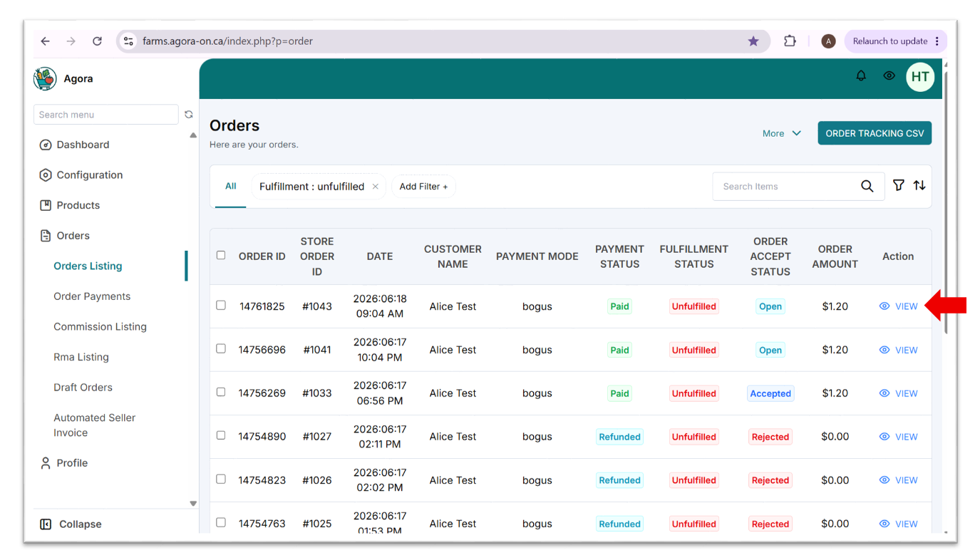
Task: Click the search magnifier icon
Action: (867, 186)
